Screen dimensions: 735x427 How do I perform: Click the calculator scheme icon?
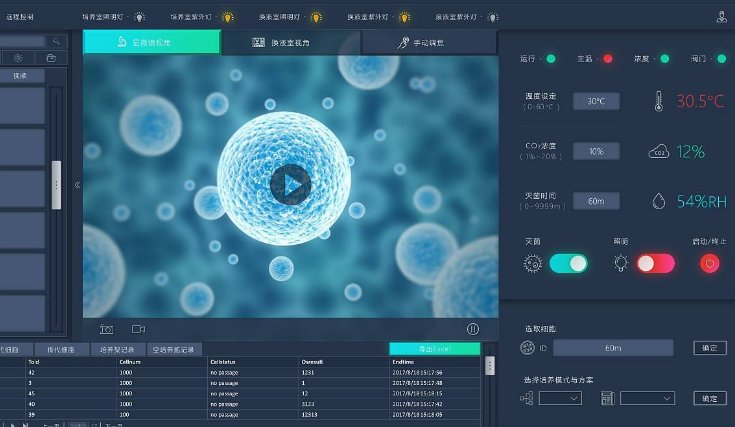[608, 398]
